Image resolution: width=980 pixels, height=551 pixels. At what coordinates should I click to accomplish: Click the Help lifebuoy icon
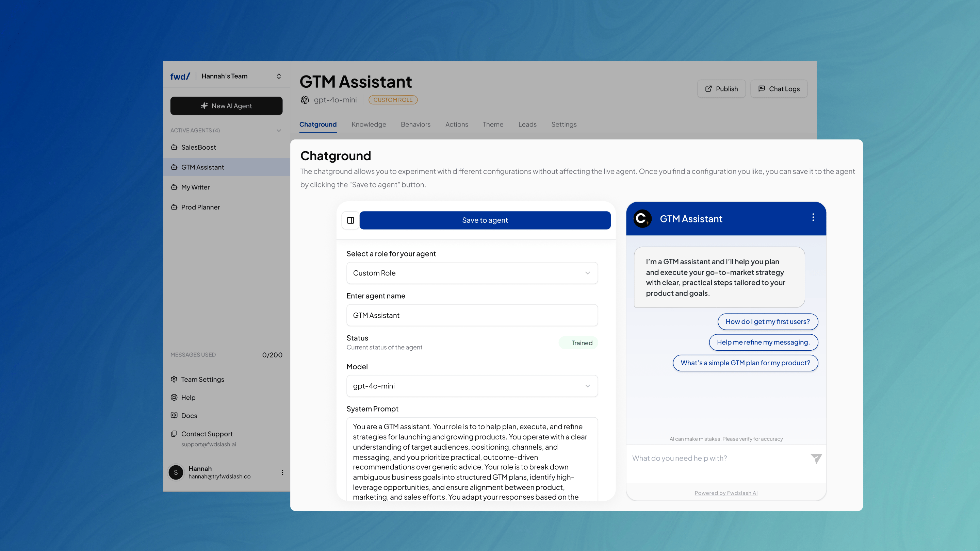[174, 397]
